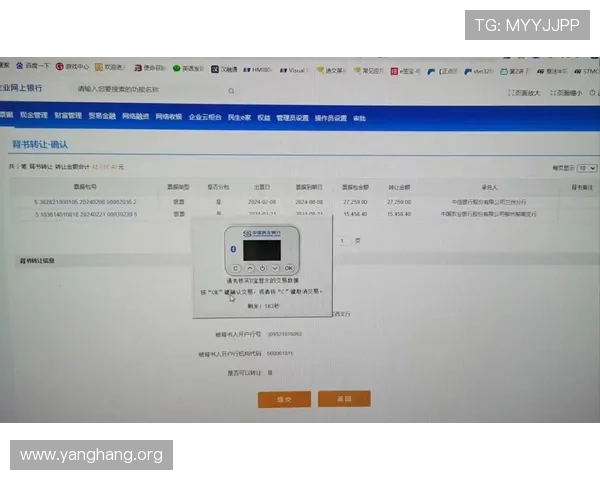Open the 网络收银 menu
Image resolution: width=600 pixels, height=480 pixels.
tap(169, 116)
